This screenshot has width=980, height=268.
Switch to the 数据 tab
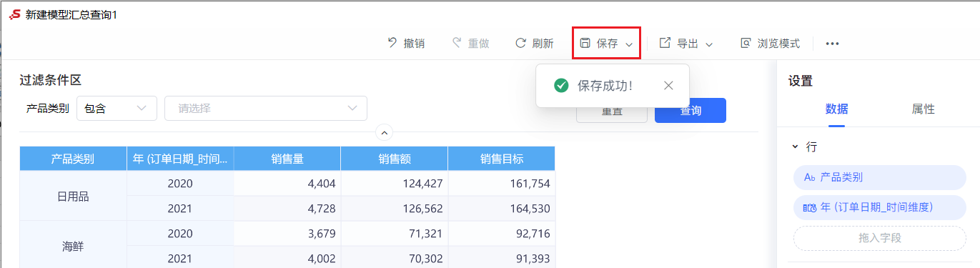coord(837,109)
